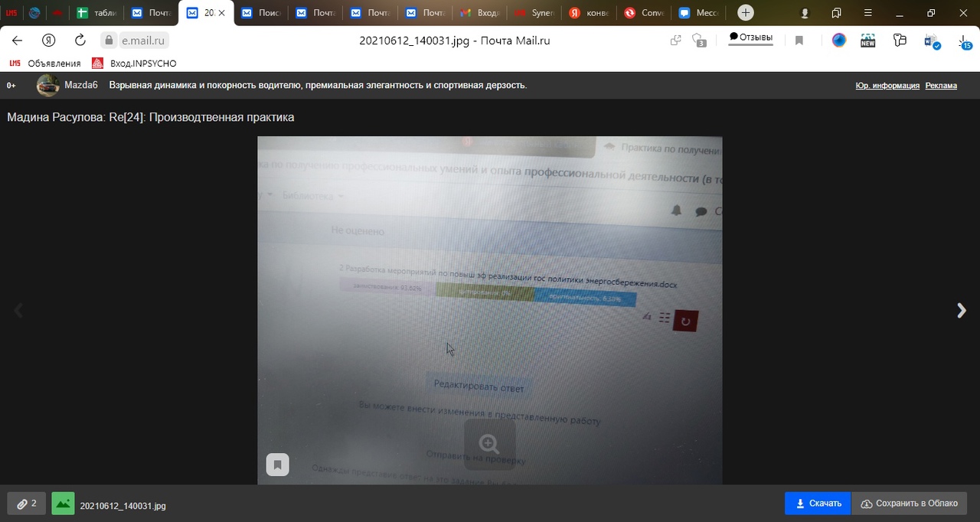Image resolution: width=980 pixels, height=522 pixels.
Task: Go to previous attachment with left arrow
Action: [18, 310]
